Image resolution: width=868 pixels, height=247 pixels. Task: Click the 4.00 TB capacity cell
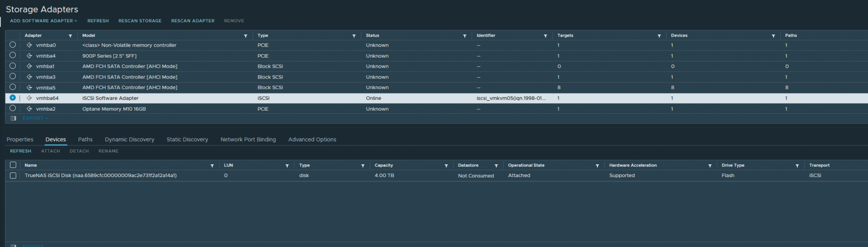click(384, 176)
